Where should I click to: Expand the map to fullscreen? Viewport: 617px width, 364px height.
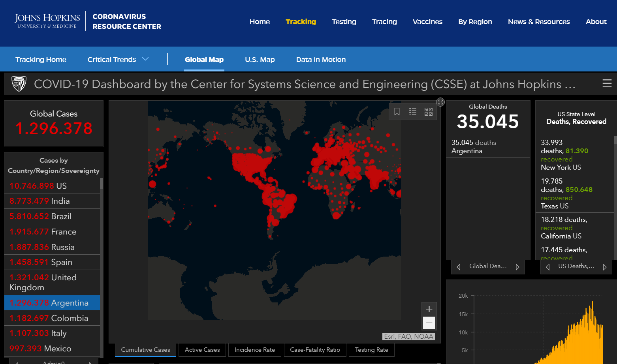click(441, 102)
